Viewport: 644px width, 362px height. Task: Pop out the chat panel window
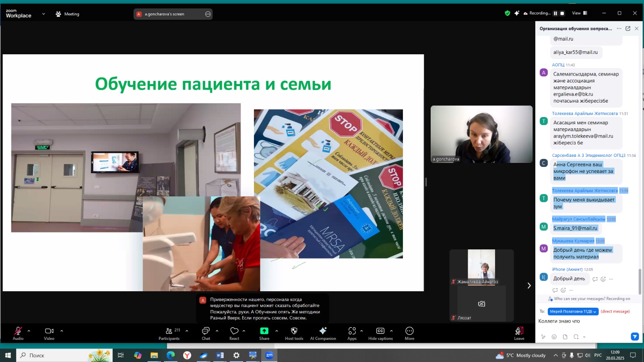(x=628, y=29)
